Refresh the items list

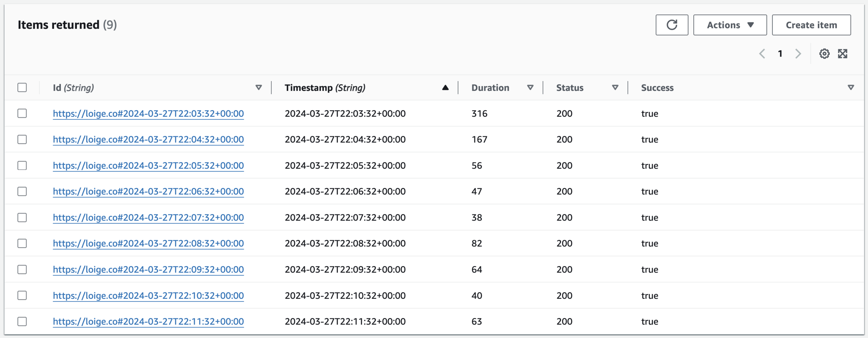click(672, 25)
